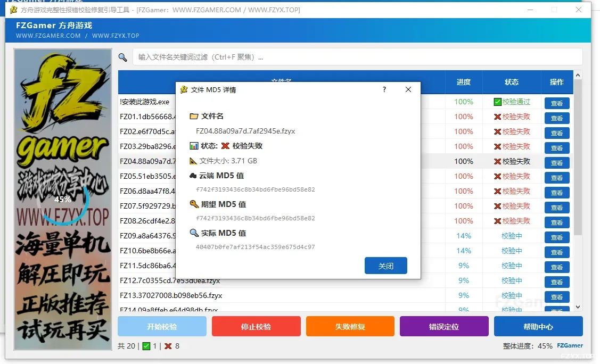Click the WWW.FZYX.TOP header text
The height and width of the screenshot is (364, 600).
point(116,36)
